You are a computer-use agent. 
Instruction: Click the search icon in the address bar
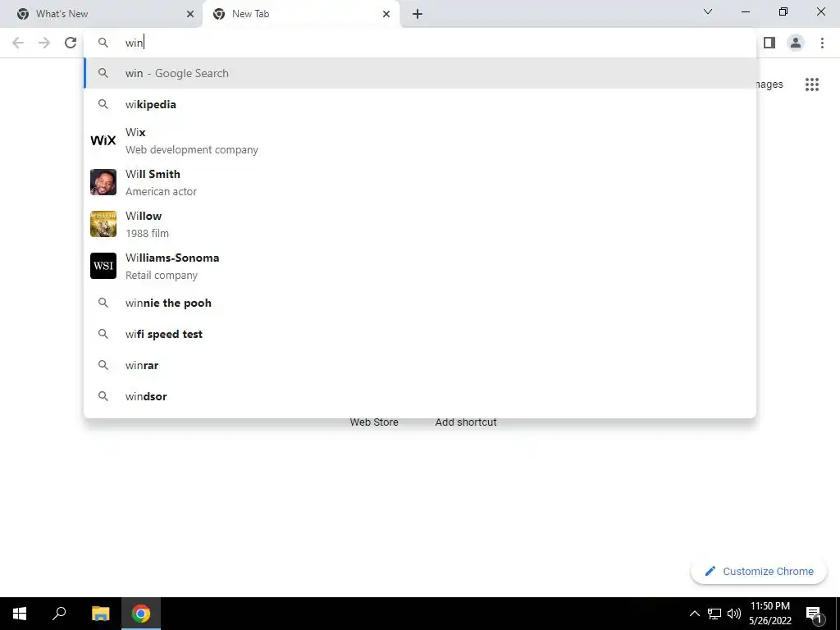point(103,43)
